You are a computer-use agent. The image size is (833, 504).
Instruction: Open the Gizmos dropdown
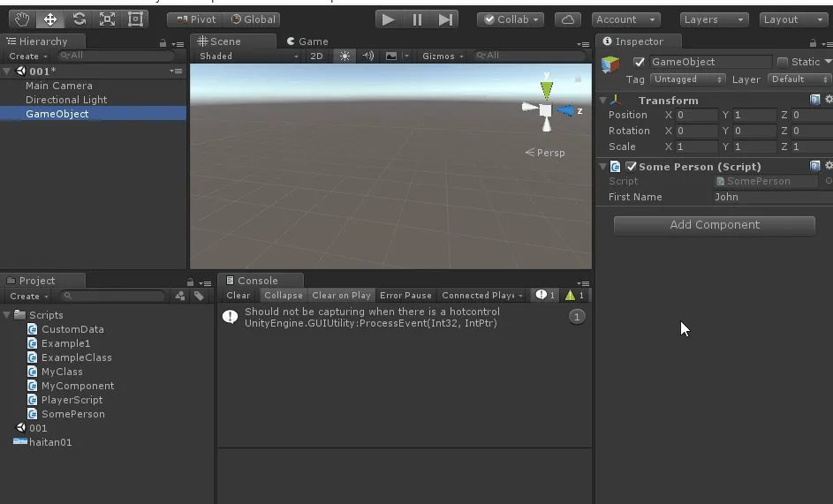[443, 56]
